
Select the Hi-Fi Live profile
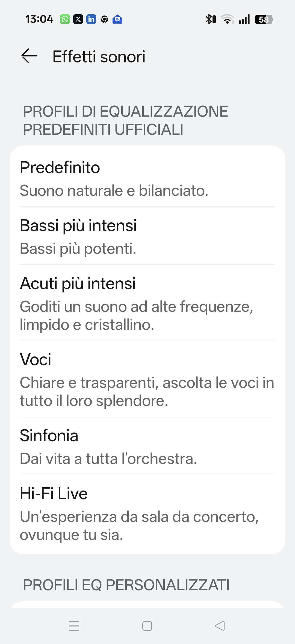coord(147,514)
